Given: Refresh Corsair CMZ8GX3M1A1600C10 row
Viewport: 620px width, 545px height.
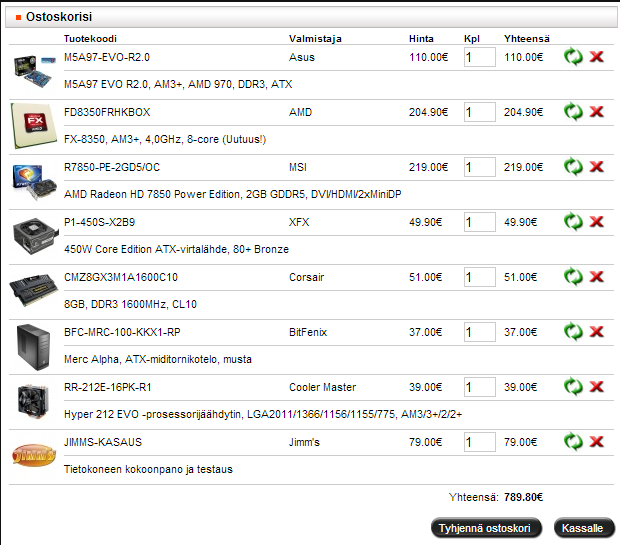Looking at the screenshot, I should (573, 277).
